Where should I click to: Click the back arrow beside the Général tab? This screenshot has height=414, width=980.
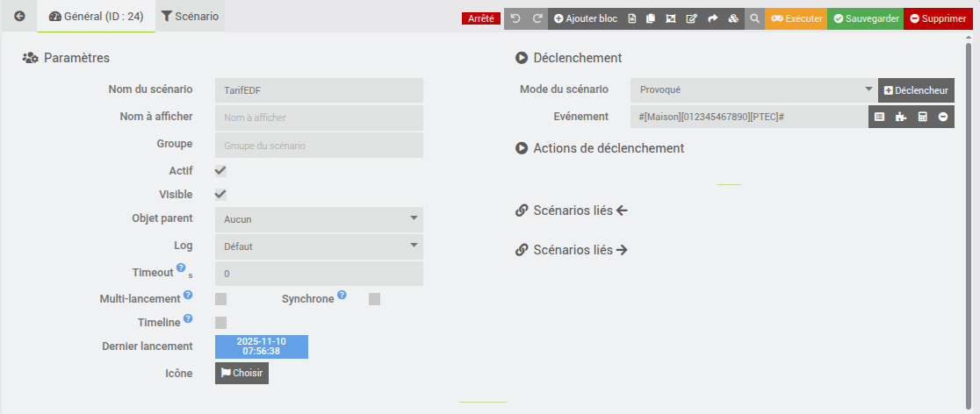(19, 17)
